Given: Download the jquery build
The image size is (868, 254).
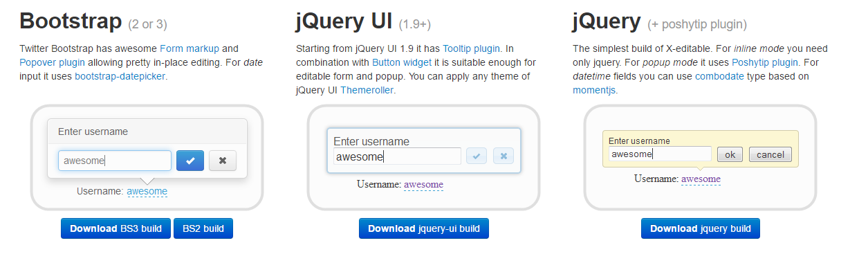Looking at the screenshot, I should coord(701,228).
